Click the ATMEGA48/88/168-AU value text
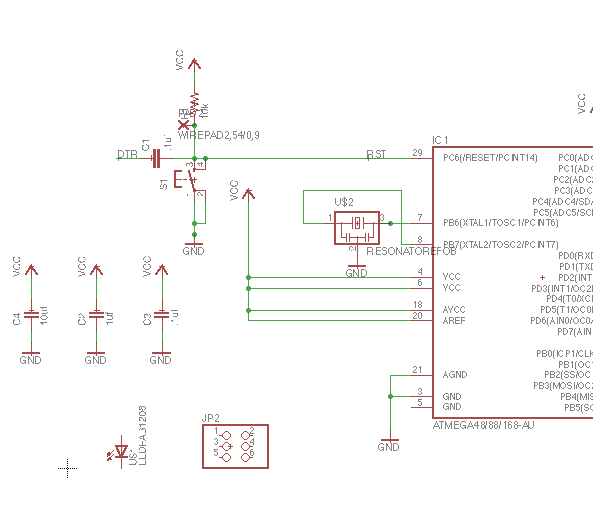The width and height of the screenshot is (593, 532). (x=483, y=425)
